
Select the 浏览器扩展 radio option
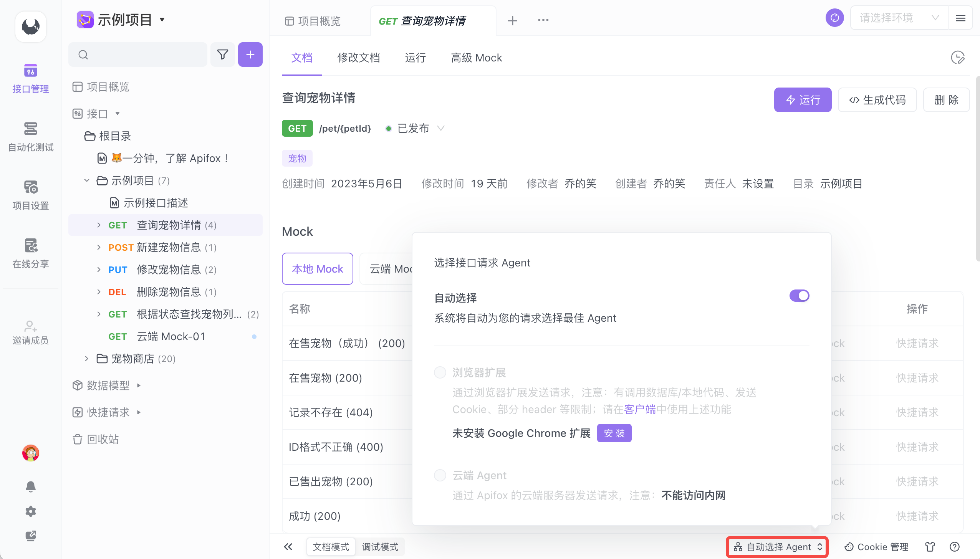[x=440, y=372]
